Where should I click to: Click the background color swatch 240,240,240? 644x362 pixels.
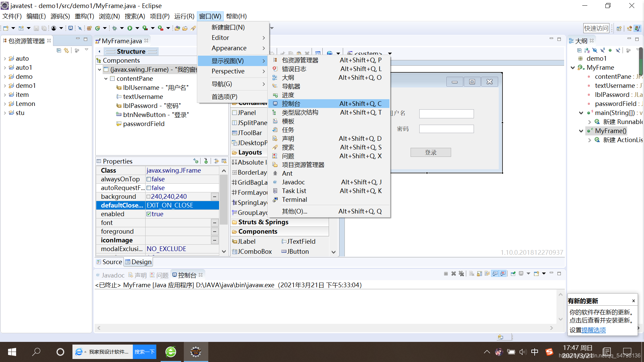tap(150, 196)
